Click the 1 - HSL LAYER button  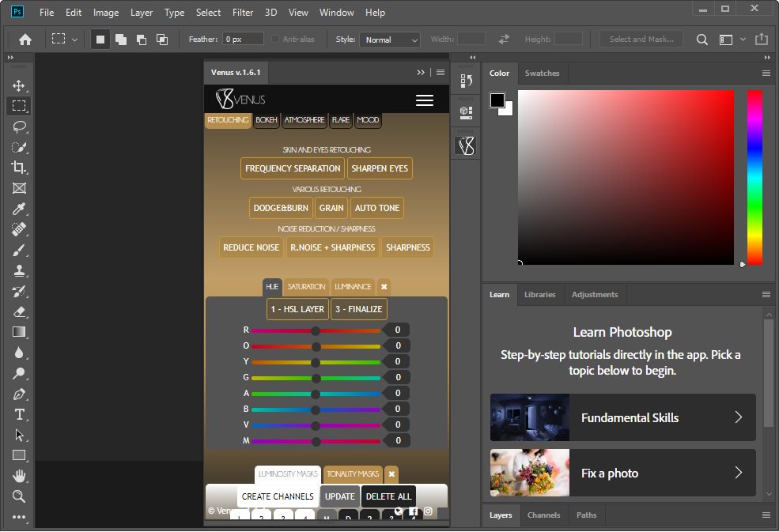(297, 309)
